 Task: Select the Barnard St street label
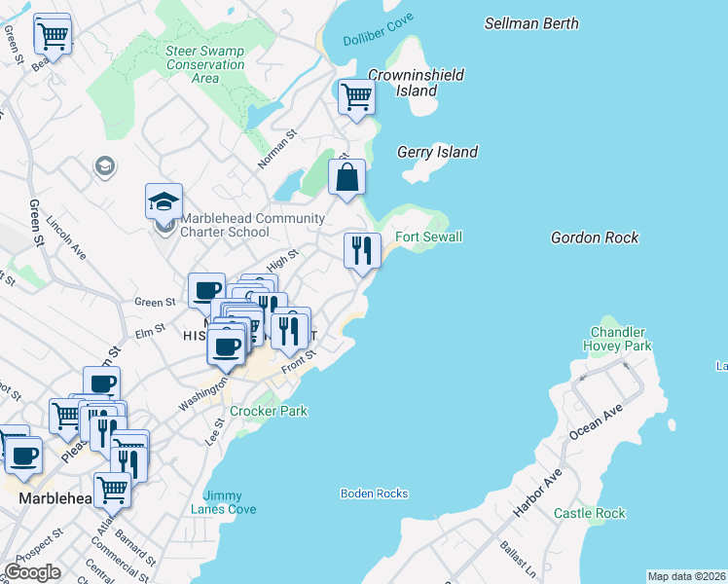135,548
